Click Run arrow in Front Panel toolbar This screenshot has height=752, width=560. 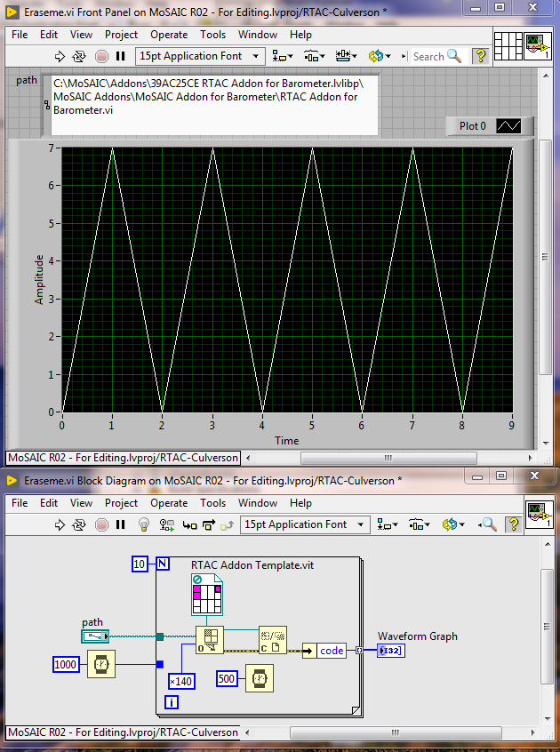[60, 57]
